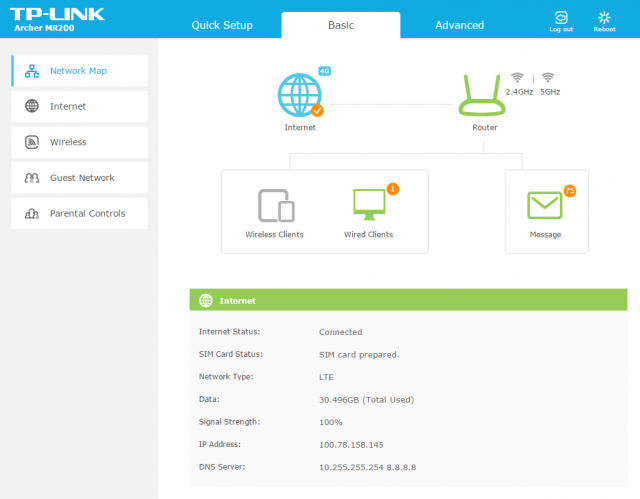Click the 75 messages notification badge
This screenshot has height=499, width=640.
coord(569,190)
